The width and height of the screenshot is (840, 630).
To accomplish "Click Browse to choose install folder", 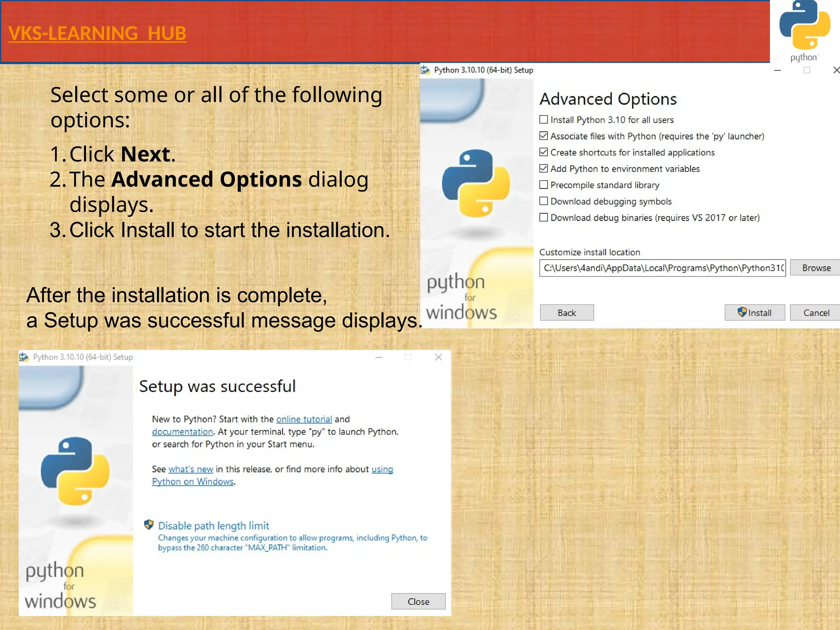I will [x=816, y=268].
